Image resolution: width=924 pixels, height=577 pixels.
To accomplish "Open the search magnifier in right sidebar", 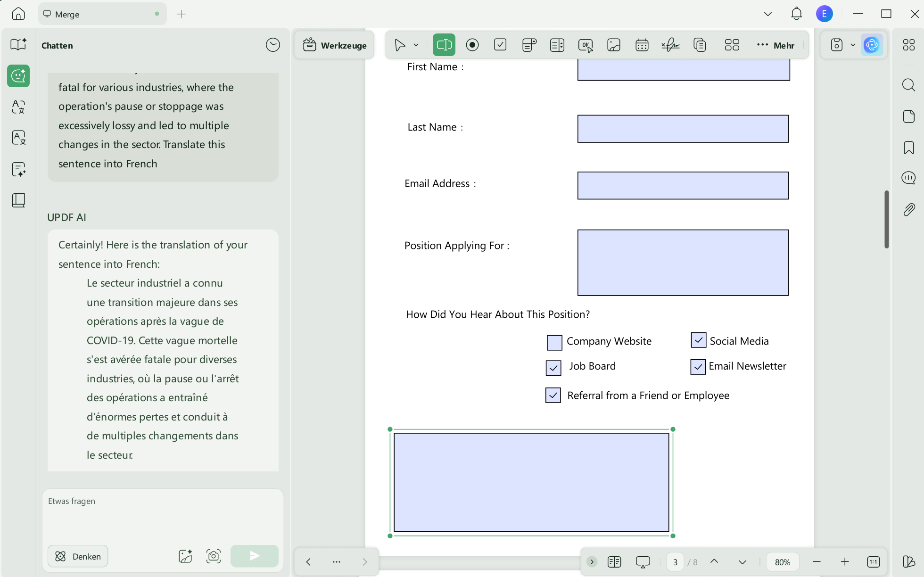I will point(909,85).
